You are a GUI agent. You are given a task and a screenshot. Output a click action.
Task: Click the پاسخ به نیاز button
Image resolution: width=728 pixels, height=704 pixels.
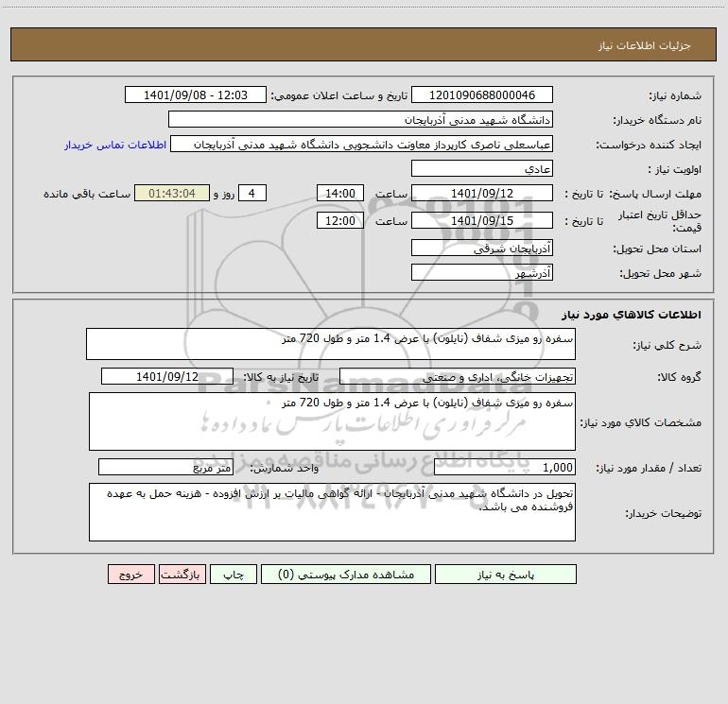506,574
